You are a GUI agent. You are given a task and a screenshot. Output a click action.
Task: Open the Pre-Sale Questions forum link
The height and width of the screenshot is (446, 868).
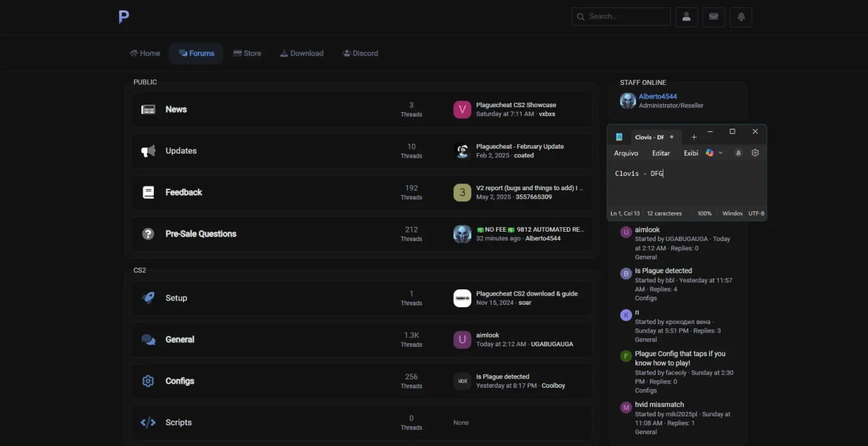pyautogui.click(x=201, y=234)
